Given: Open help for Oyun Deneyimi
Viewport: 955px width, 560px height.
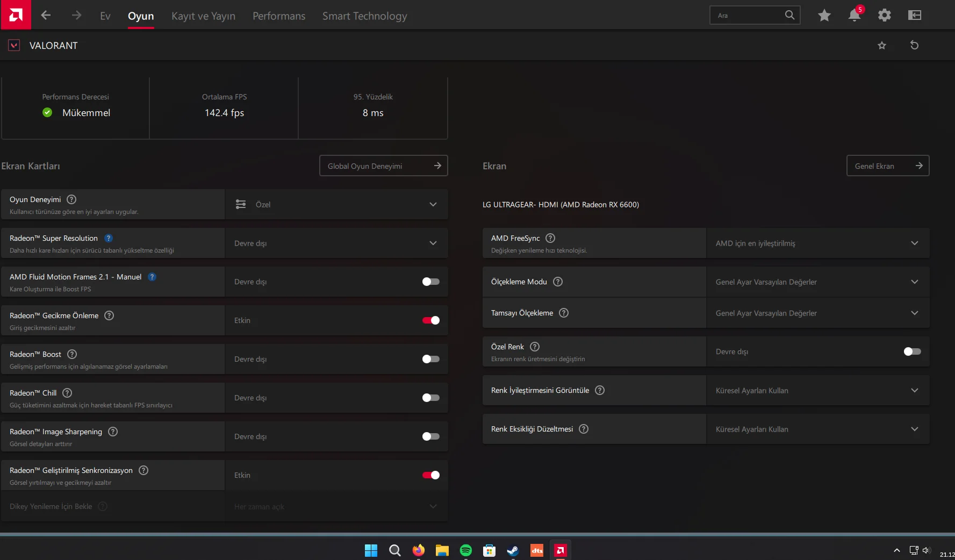Looking at the screenshot, I should click(71, 199).
